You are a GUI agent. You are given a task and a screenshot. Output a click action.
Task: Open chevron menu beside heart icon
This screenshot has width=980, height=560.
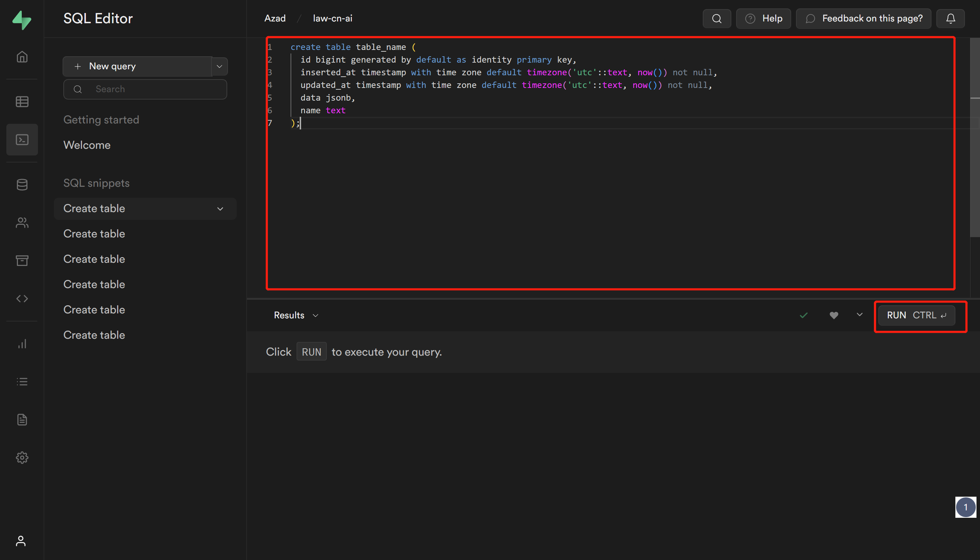[860, 315]
